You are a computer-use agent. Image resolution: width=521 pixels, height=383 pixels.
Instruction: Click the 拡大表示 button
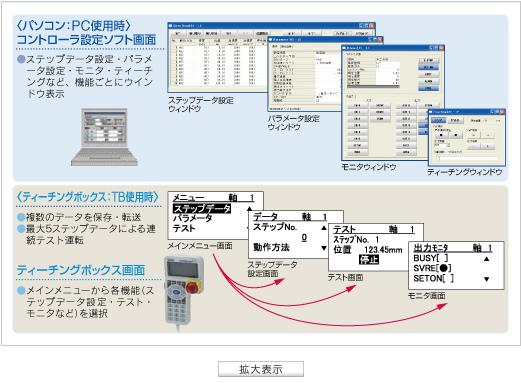click(261, 369)
